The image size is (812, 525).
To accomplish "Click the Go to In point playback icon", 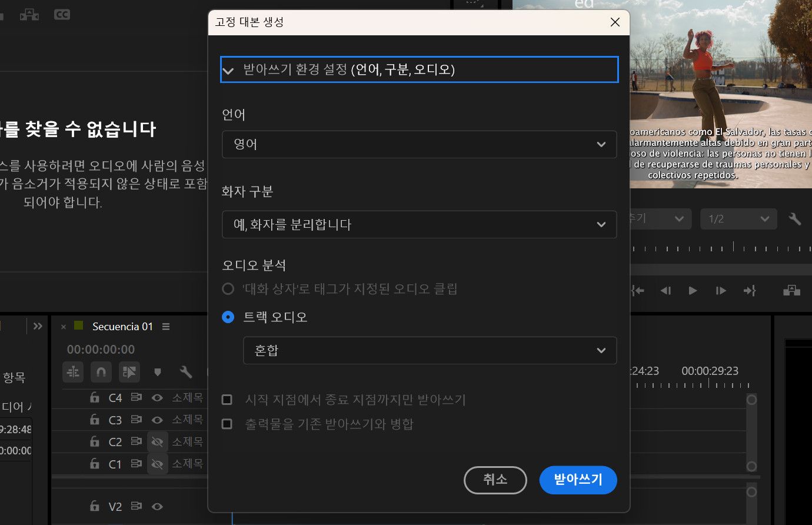I will tap(638, 290).
